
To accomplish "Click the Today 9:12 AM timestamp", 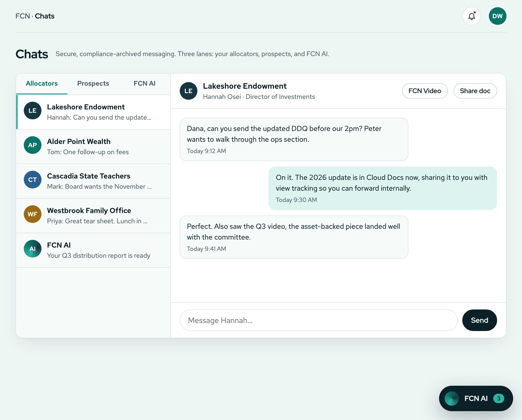I will click(x=207, y=151).
